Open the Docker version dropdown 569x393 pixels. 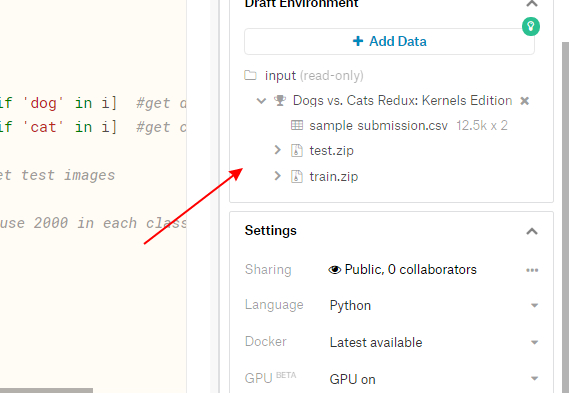(434, 342)
